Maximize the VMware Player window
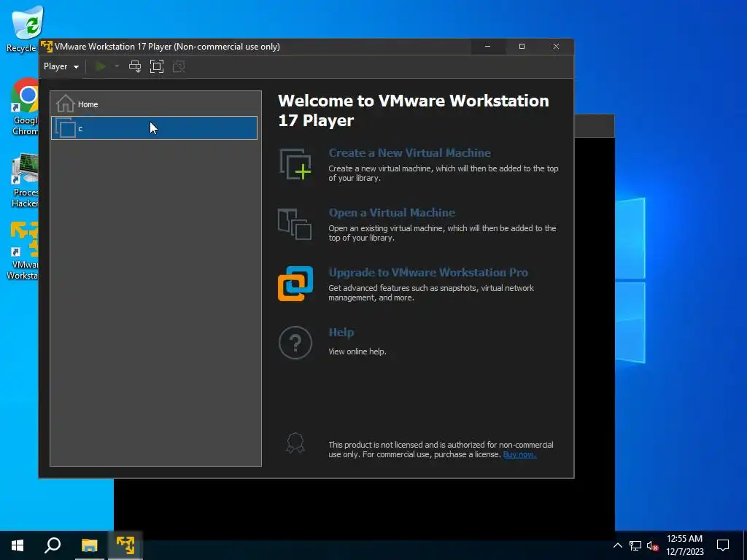This screenshot has height=560, width=747. (522, 46)
